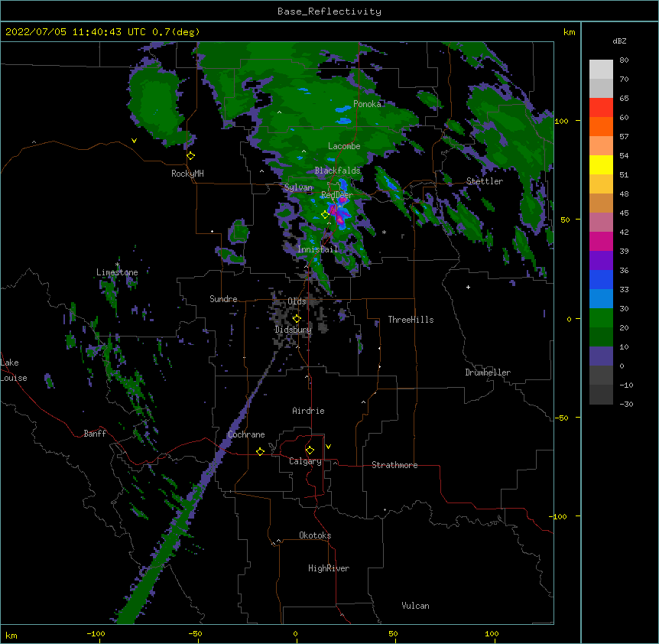Click the Lake Louise label
Viewport: 659px width, 644px height.
tap(14, 370)
